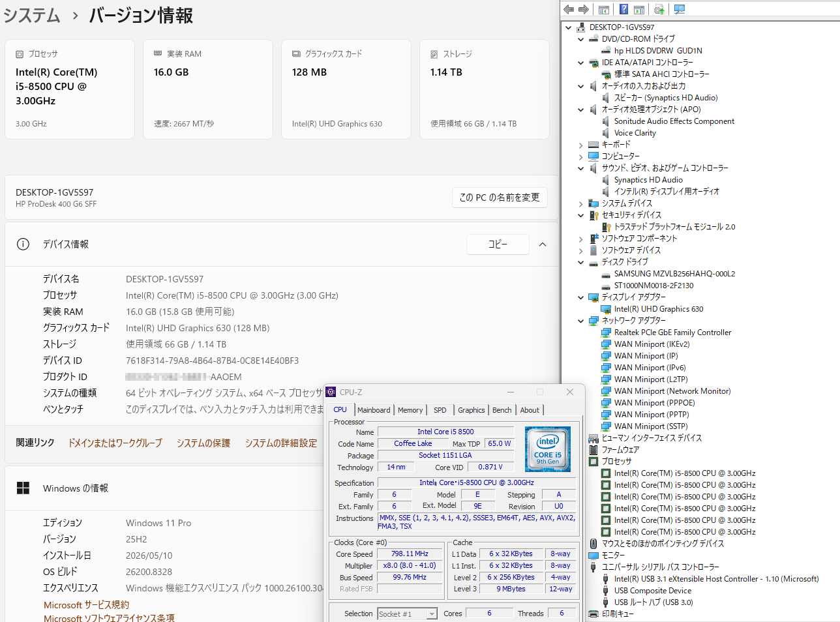This screenshot has height=622, width=840.
Task: Click the この PC の名前を変更 button
Action: (500, 198)
